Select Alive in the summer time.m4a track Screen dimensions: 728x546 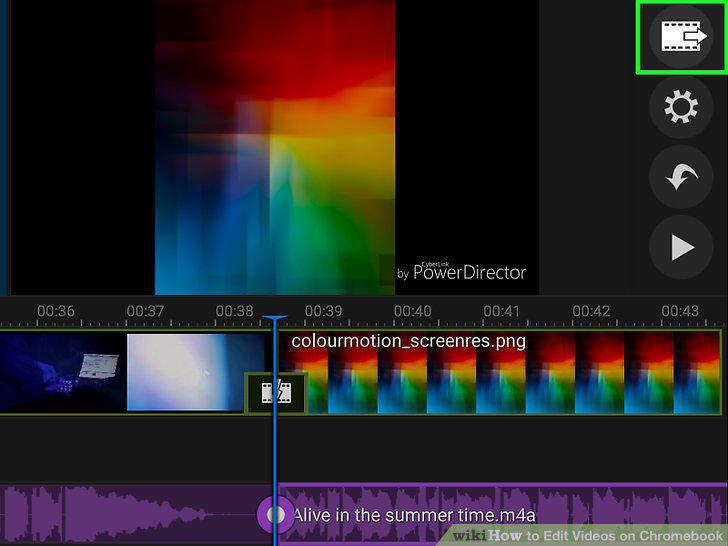tap(415, 515)
